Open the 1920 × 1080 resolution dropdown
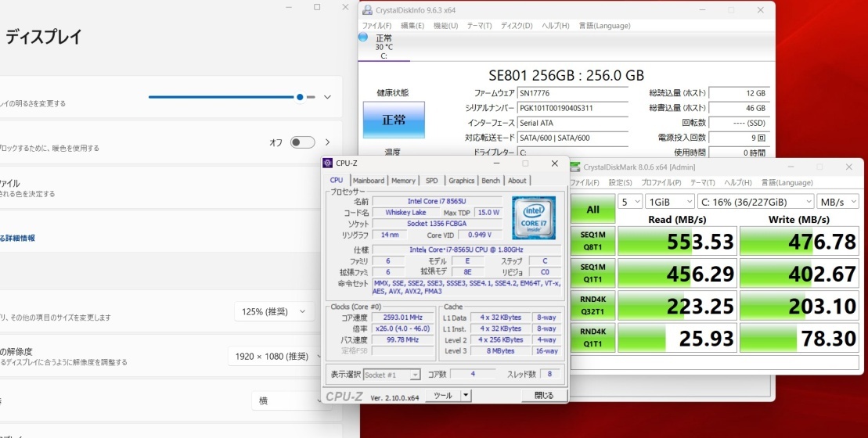Screen dimensions: 868x438 click(x=274, y=357)
